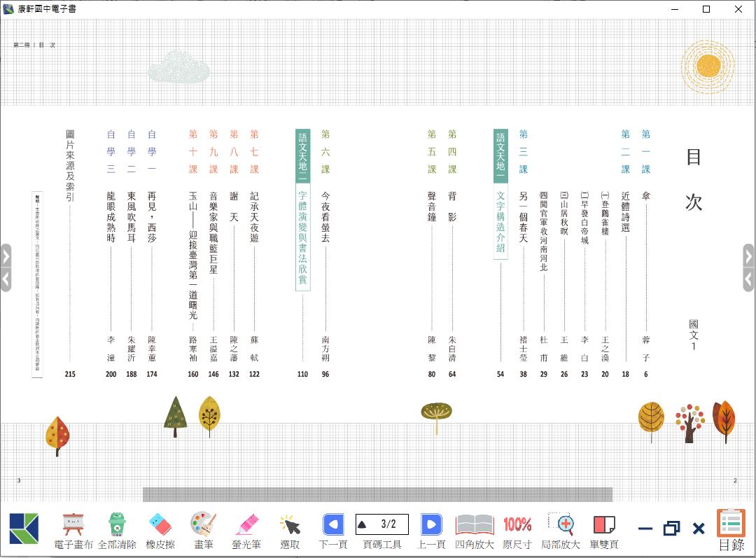Choose the 選取 pointer tool
This screenshot has width=756, height=558.
tap(290, 529)
